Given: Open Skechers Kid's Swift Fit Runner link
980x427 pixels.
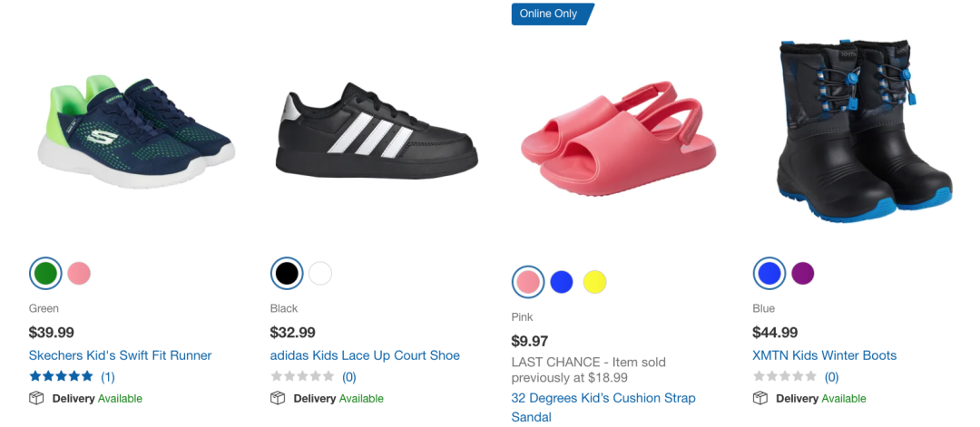Looking at the screenshot, I should [x=120, y=355].
